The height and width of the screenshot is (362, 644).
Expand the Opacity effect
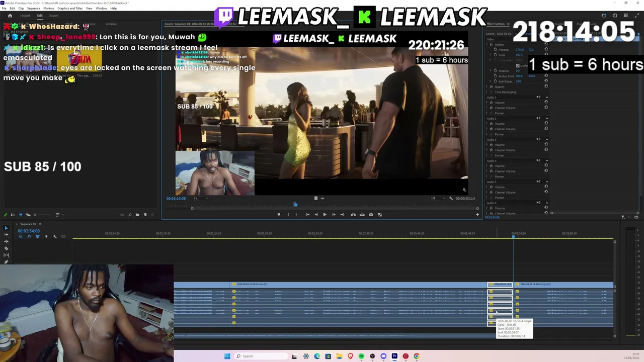(487, 87)
